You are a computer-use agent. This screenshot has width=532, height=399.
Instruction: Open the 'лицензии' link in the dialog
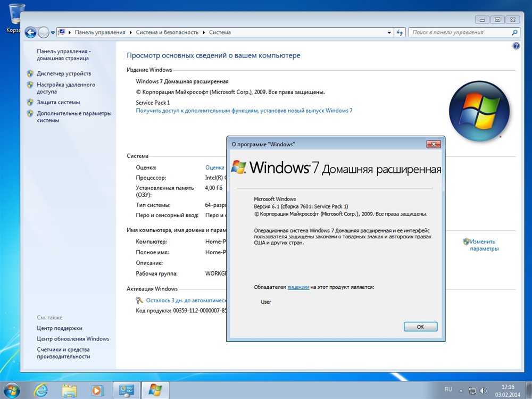point(298,287)
